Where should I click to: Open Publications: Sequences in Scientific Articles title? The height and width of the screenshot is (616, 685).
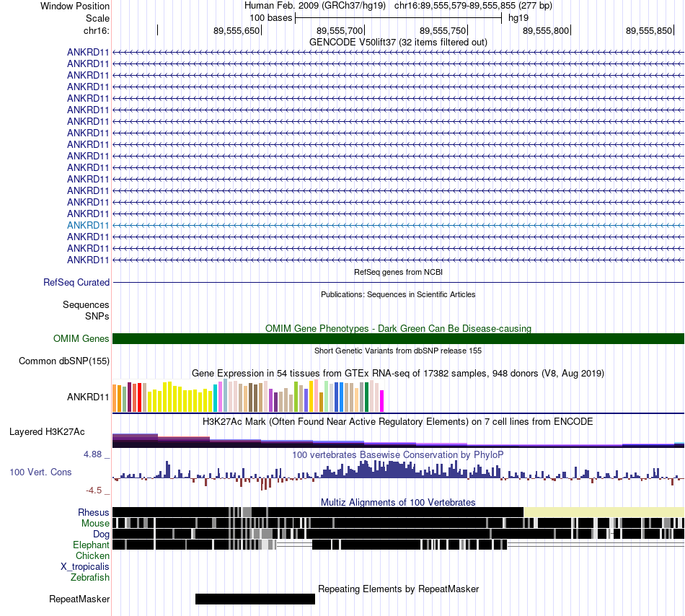point(398,294)
